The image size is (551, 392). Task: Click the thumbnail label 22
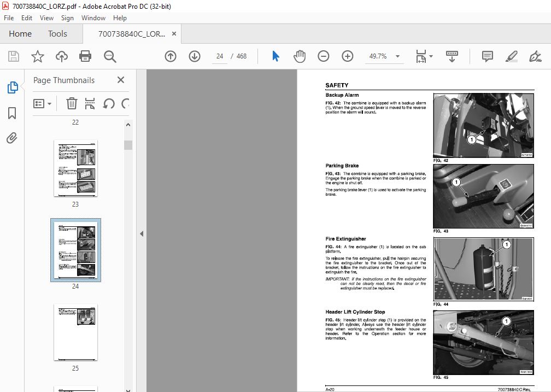[75, 122]
